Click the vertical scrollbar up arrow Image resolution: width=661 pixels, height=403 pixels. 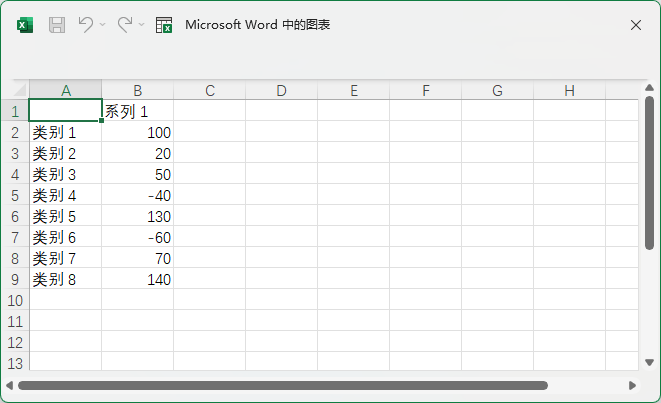(x=649, y=87)
